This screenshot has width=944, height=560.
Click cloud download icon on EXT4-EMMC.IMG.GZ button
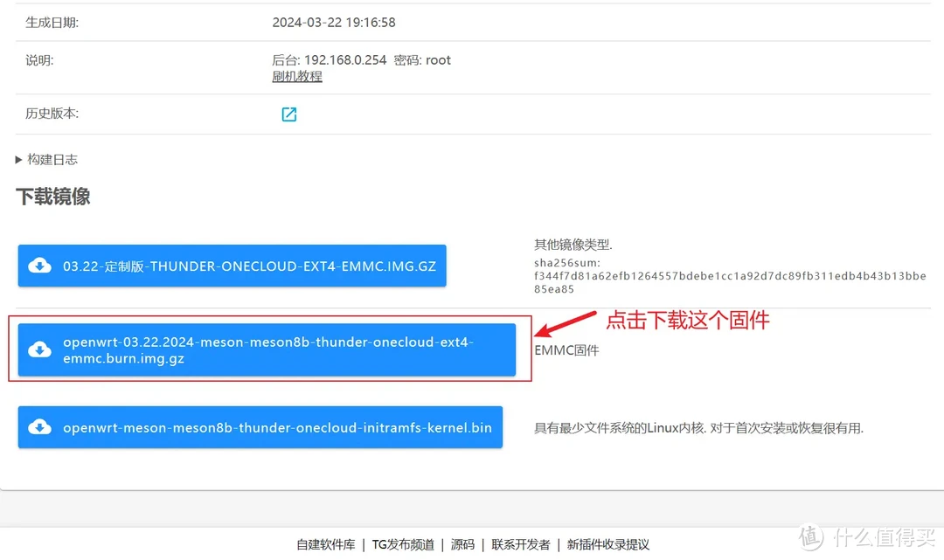click(39, 266)
